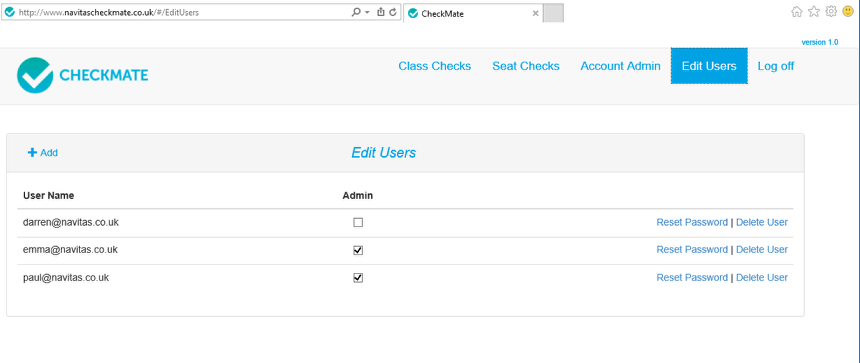Open Account Admin section
Image resolution: width=860 pixels, height=363 pixels.
pos(620,66)
